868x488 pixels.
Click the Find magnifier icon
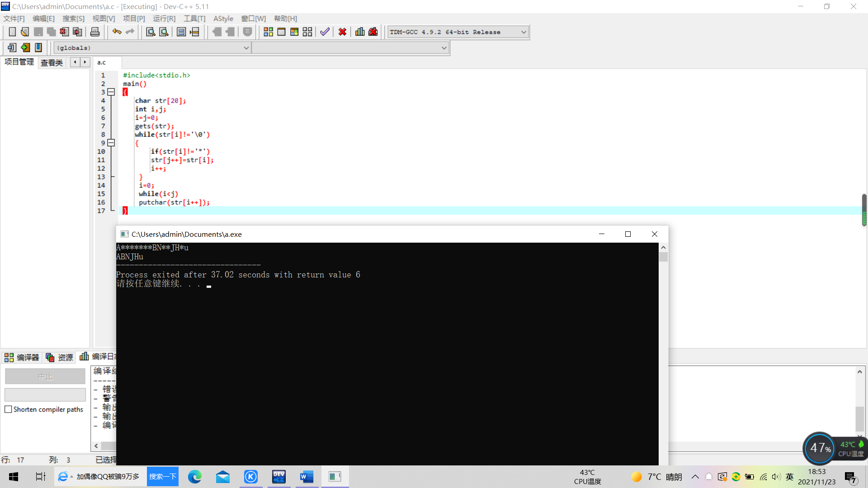click(151, 32)
